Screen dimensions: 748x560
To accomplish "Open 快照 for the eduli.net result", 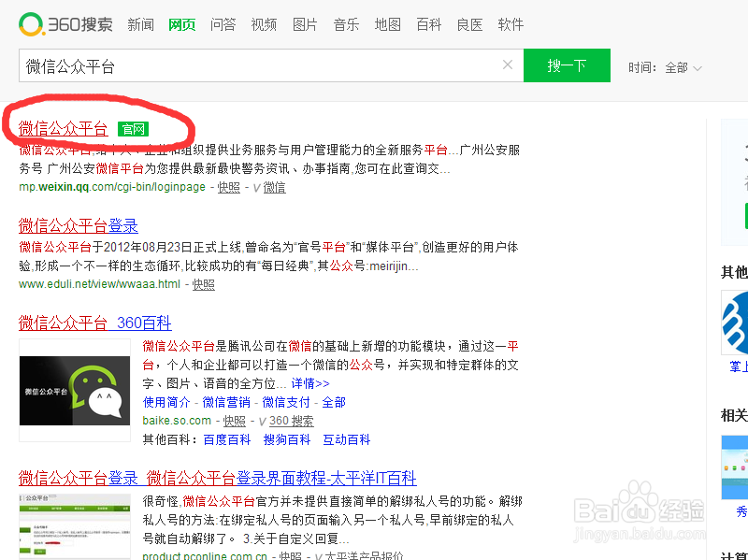I will [x=204, y=285].
